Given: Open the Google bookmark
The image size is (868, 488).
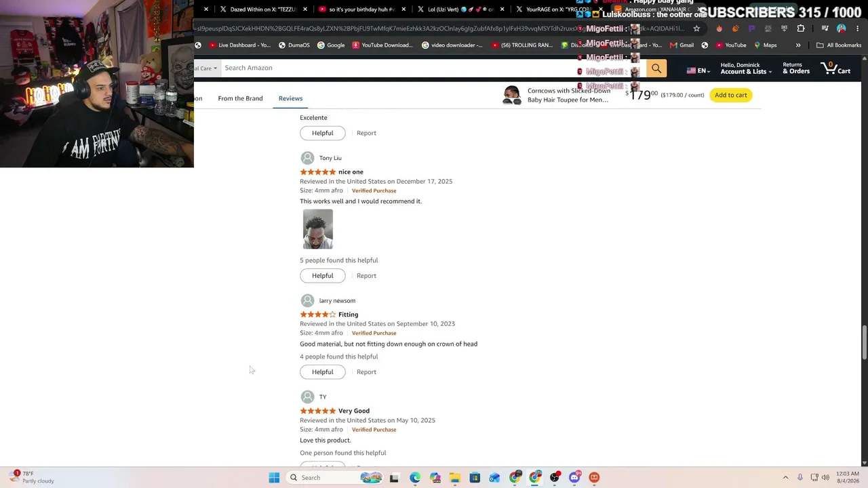Looking at the screenshot, I should pos(331,45).
